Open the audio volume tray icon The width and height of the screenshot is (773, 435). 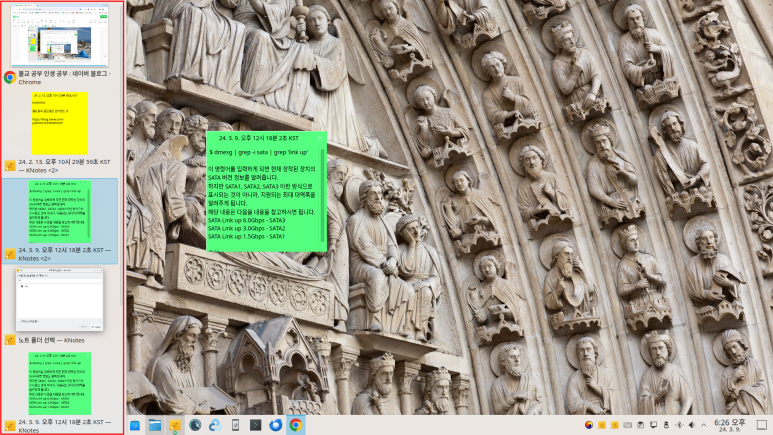pos(692,425)
